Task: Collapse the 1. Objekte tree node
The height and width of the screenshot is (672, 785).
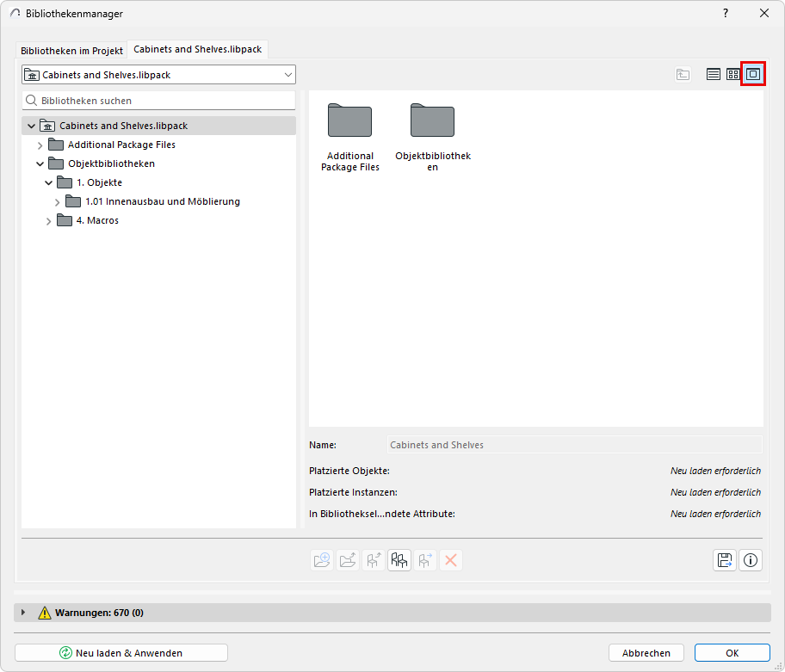Action: [x=48, y=183]
